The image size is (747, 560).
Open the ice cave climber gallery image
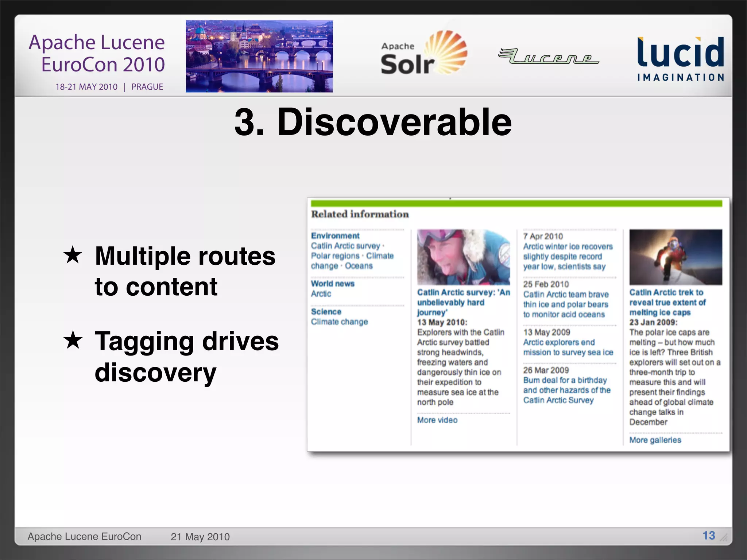(676, 257)
